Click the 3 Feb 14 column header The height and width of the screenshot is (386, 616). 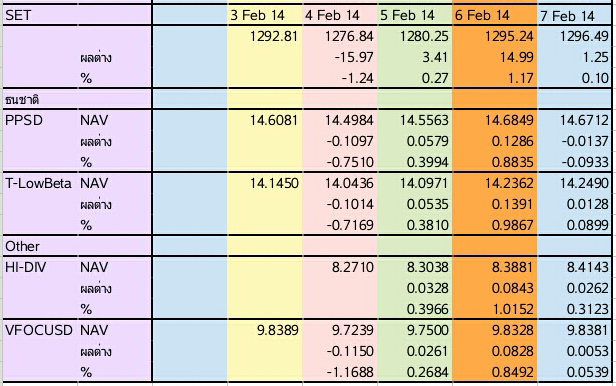[x=264, y=15]
